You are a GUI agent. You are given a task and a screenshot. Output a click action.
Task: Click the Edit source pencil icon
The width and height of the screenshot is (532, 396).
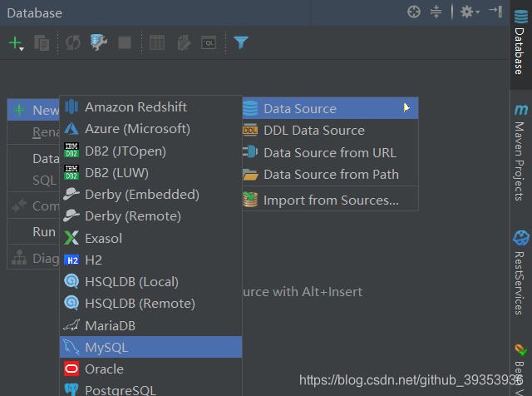[x=184, y=43]
